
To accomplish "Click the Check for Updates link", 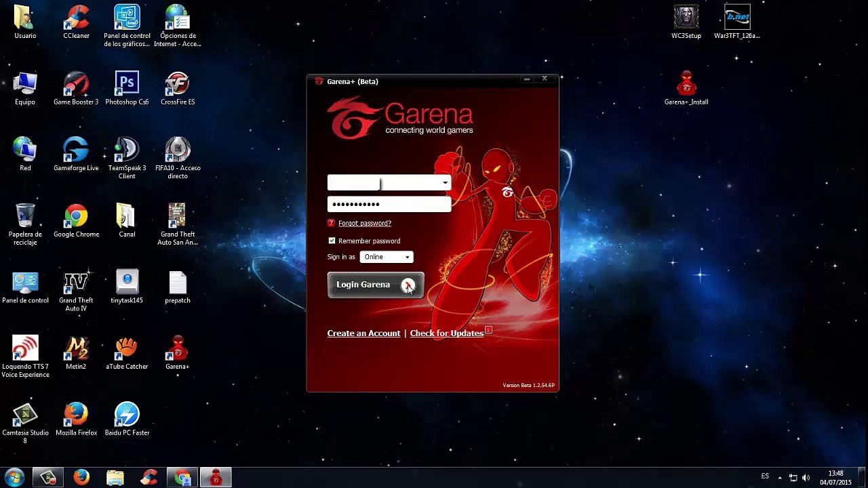I will [447, 333].
